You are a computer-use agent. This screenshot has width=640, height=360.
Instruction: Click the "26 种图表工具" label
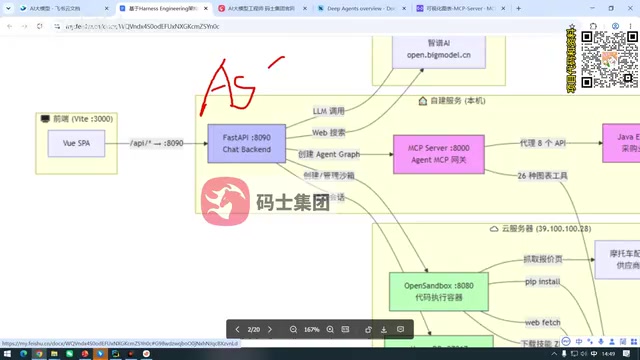point(542,176)
